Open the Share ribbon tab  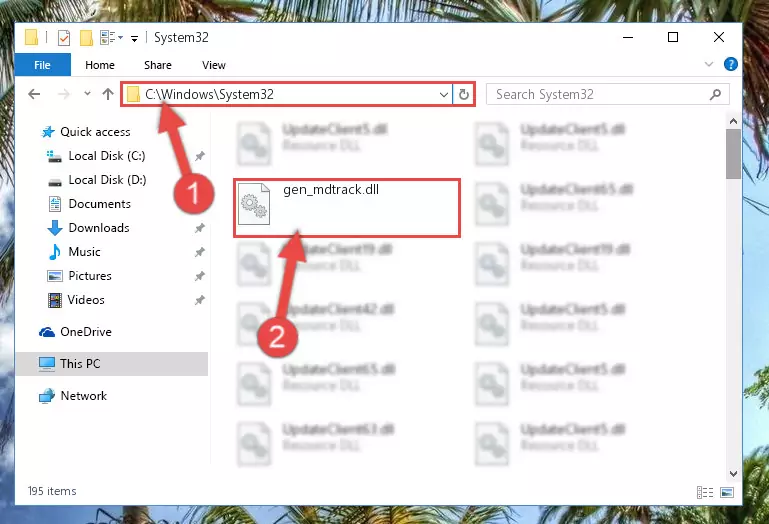coord(157,65)
